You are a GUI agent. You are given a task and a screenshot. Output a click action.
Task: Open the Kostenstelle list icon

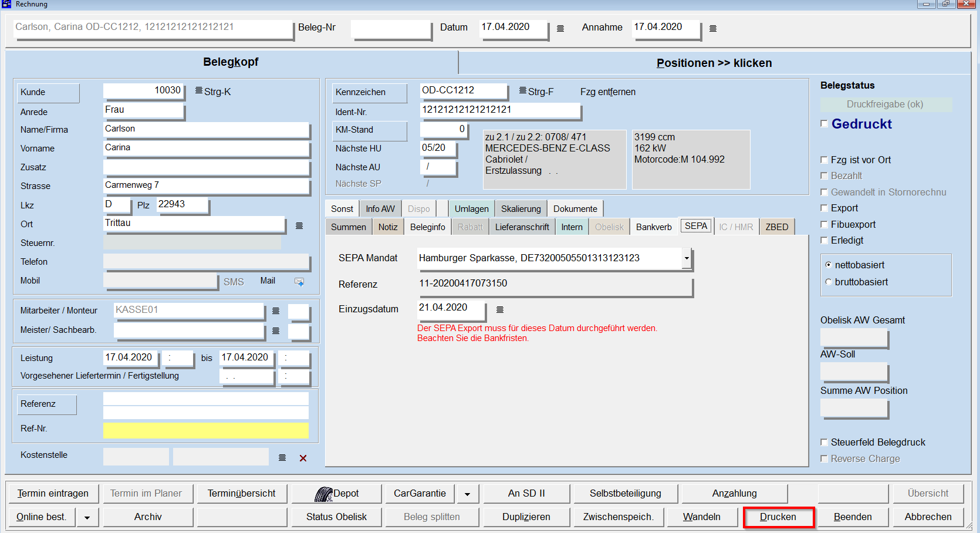coord(282,458)
